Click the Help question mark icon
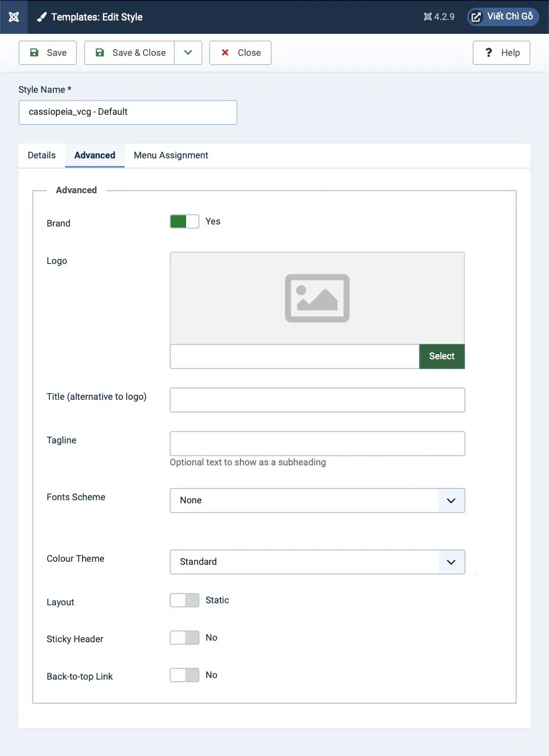549x756 pixels. (x=489, y=53)
